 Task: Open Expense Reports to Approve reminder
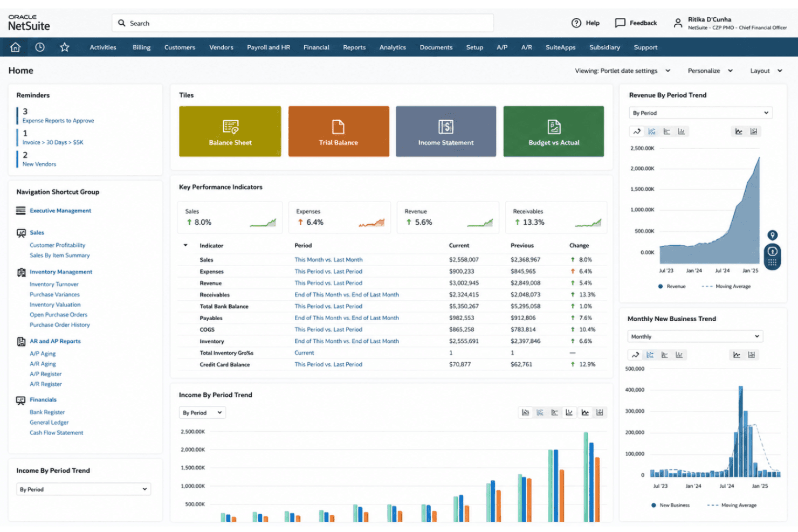coord(58,121)
